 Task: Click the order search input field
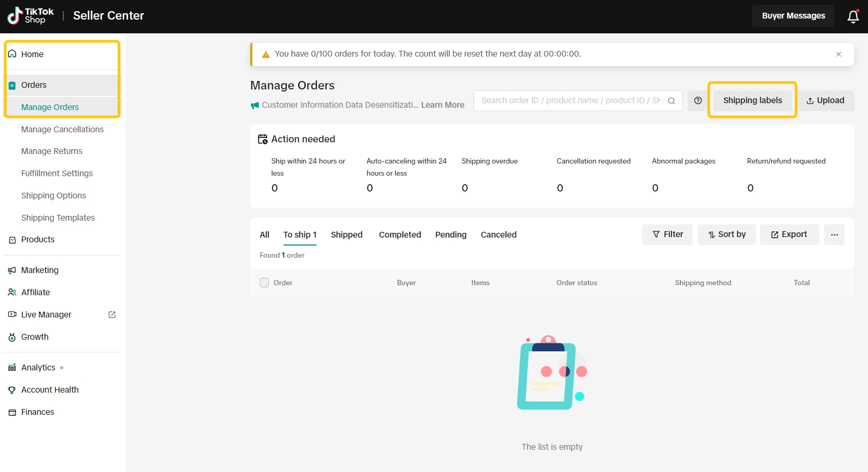pos(571,101)
